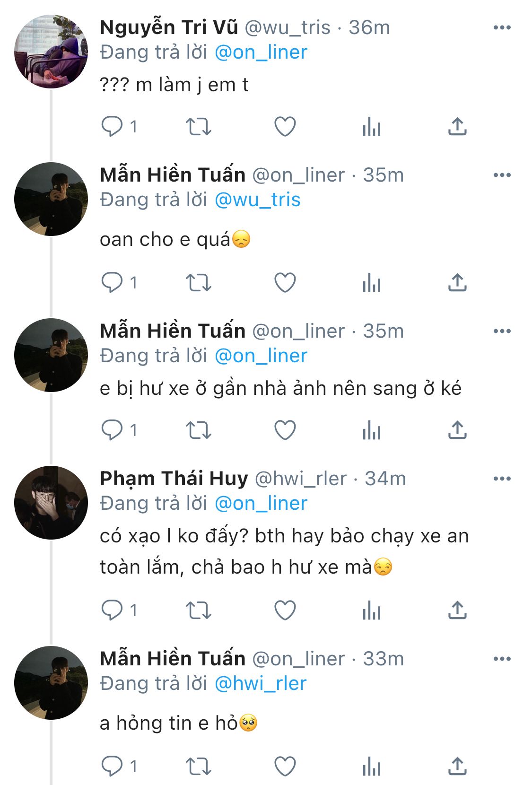Retweet Phạm Thái Huy's reply
Viewport: 532px width, 785px height.
click(198, 611)
